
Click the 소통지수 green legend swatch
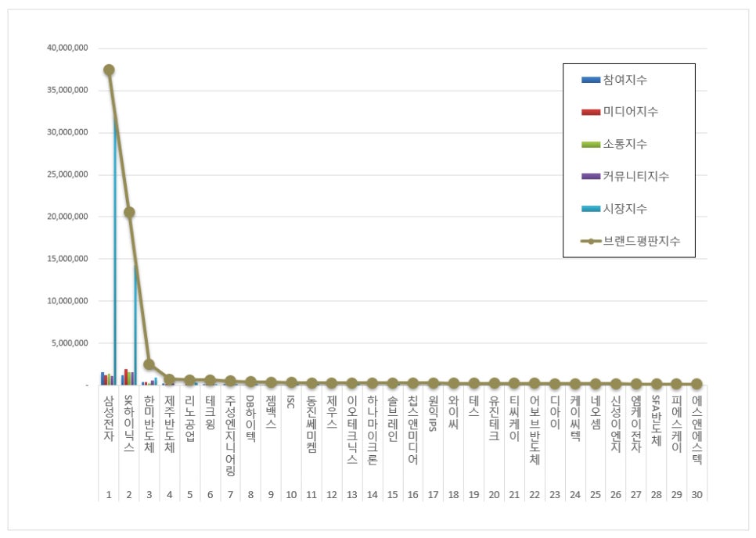point(591,145)
